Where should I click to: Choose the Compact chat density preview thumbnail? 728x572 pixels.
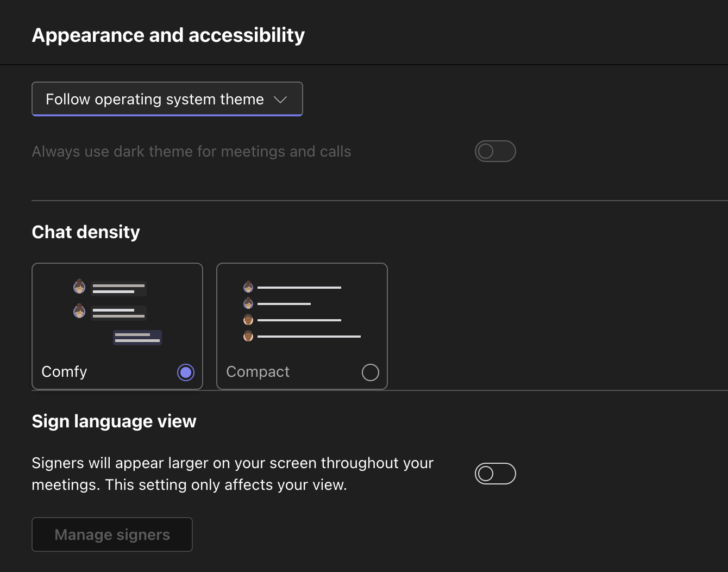[302, 312]
